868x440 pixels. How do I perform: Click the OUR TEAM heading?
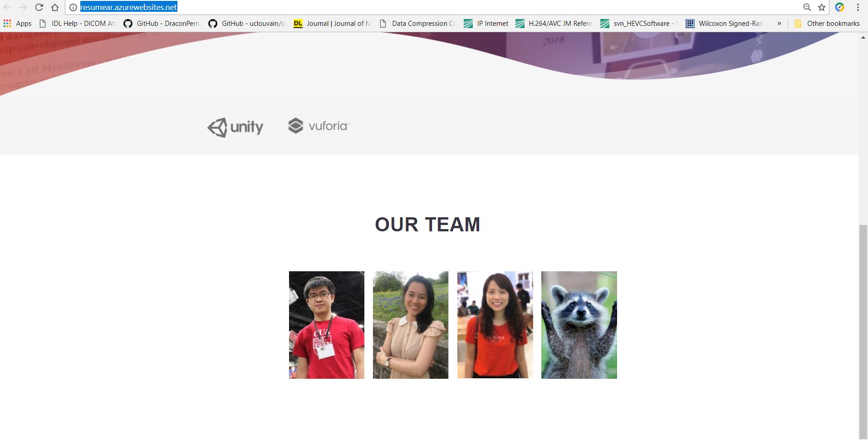click(x=427, y=225)
